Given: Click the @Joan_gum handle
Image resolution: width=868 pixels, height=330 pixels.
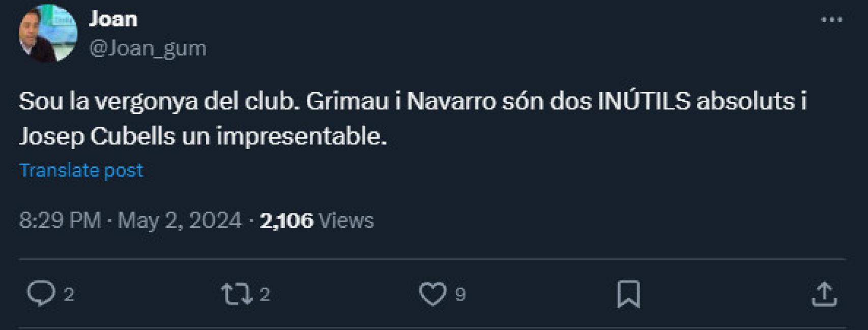Looking at the screenshot, I should point(148,48).
